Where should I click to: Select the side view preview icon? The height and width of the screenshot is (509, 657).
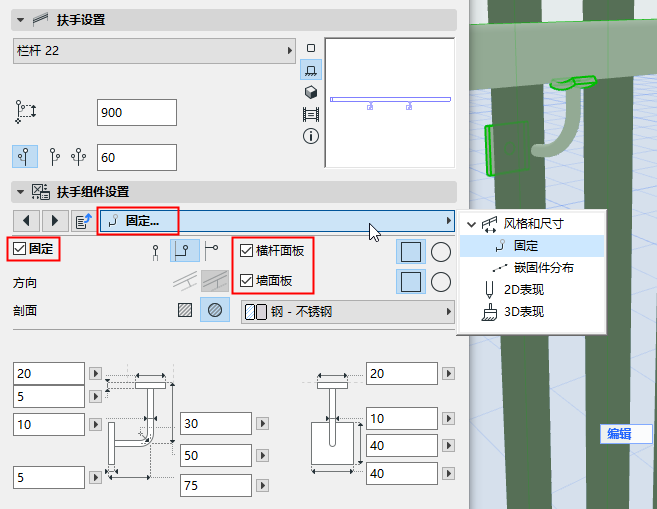click(x=311, y=70)
